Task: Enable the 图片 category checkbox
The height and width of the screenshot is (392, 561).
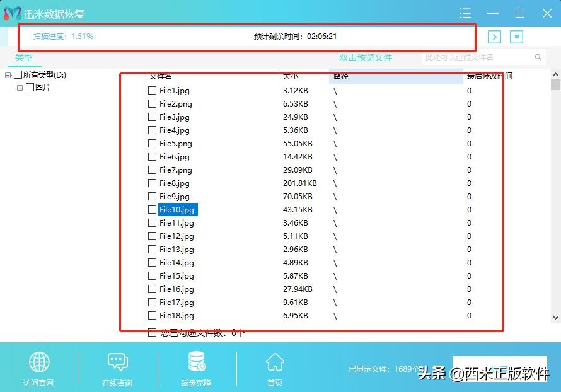Action: tap(30, 87)
